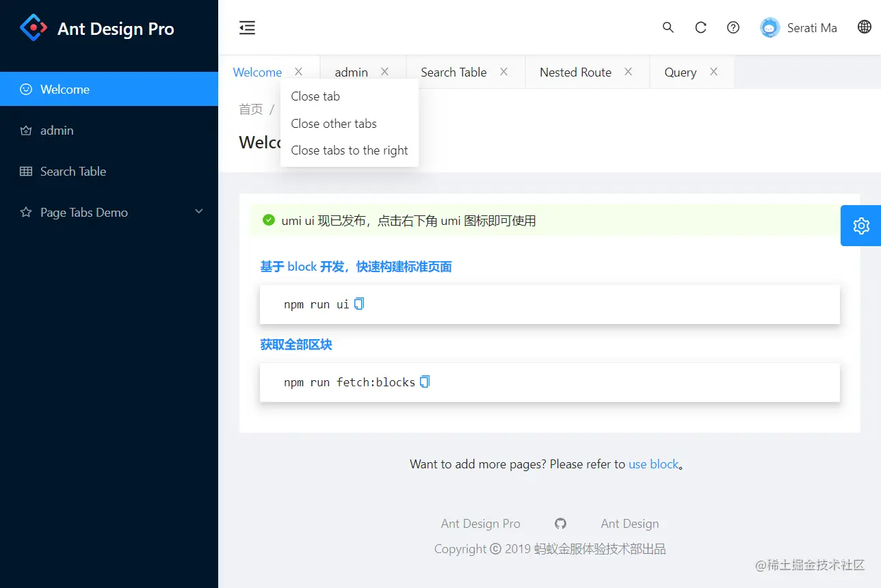The height and width of the screenshot is (588, 881).
Task: Open the Ant Design footer link
Action: (x=630, y=524)
